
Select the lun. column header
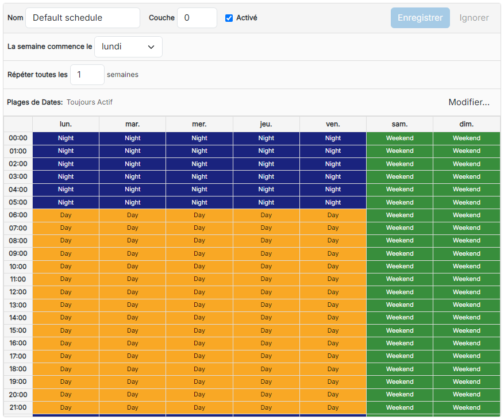(x=66, y=124)
